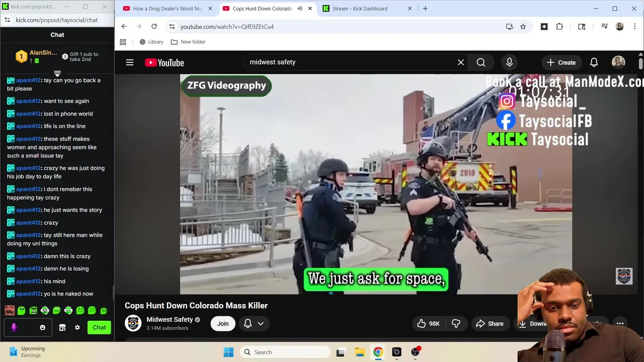Click apant412 in 'lost in phone world' message
Image resolution: width=644 pixels, height=362 pixels.
click(28, 114)
